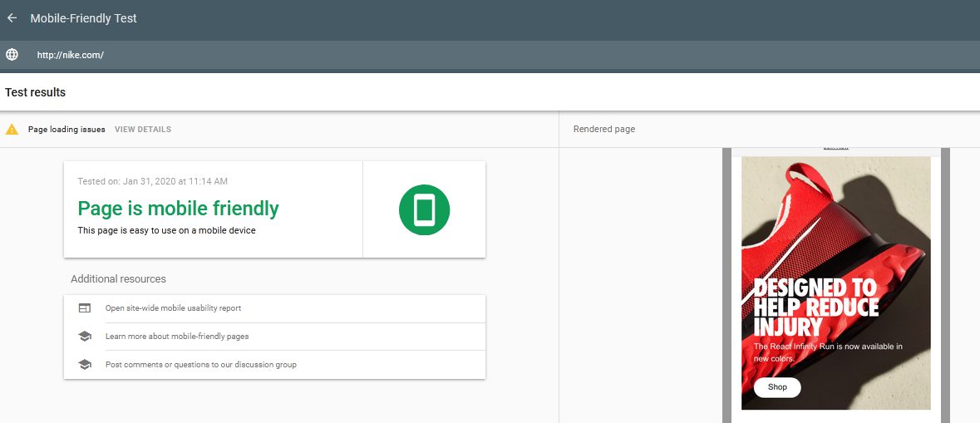The height and width of the screenshot is (423, 980).
Task: Click the Rendered page label
Action: click(x=603, y=130)
